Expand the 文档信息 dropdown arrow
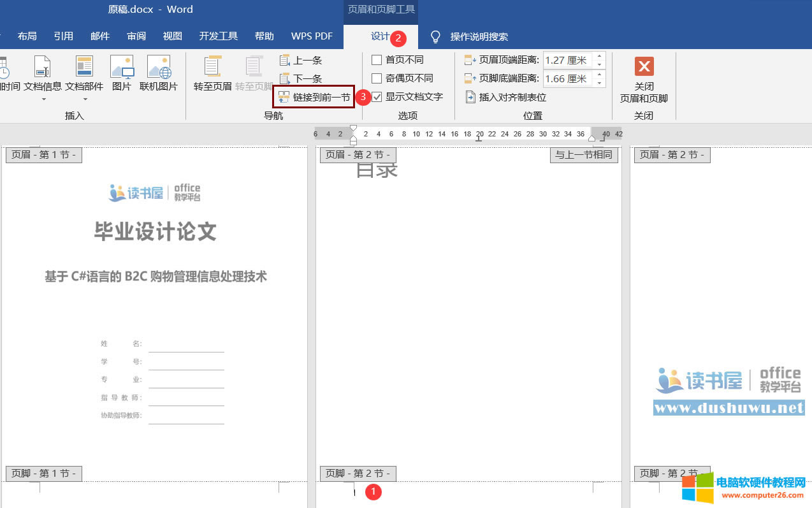Image resolution: width=812 pixels, height=508 pixels. coord(43,99)
